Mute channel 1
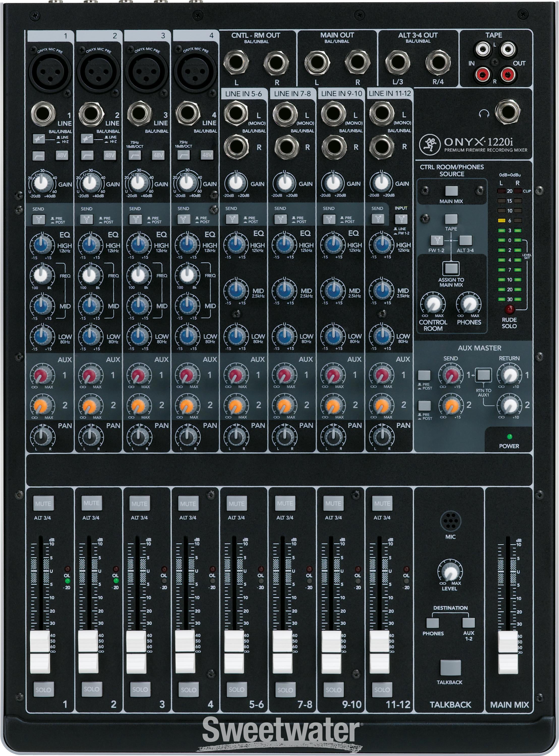 coord(43,503)
